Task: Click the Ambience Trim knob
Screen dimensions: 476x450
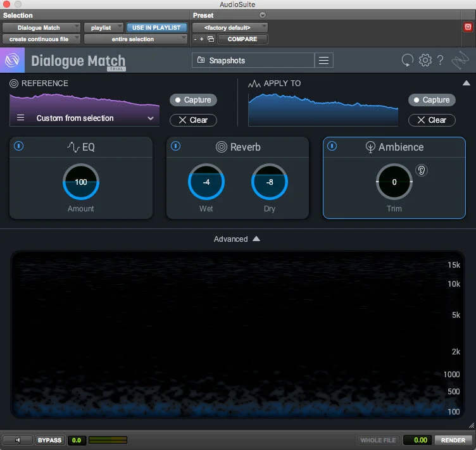Action: click(x=394, y=182)
